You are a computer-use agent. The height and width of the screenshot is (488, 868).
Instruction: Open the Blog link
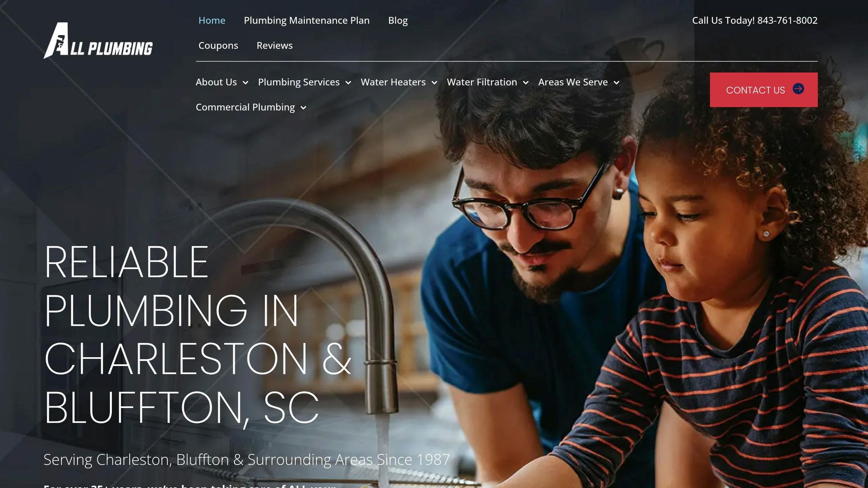point(398,20)
